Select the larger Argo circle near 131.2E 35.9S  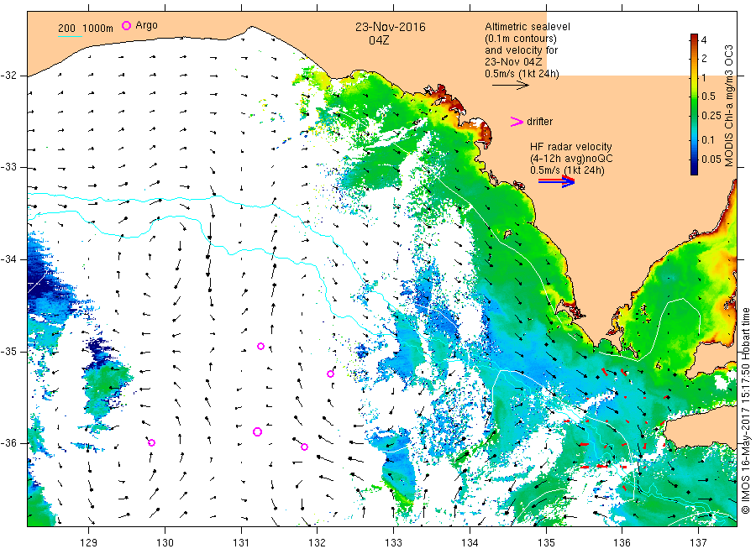[258, 431]
